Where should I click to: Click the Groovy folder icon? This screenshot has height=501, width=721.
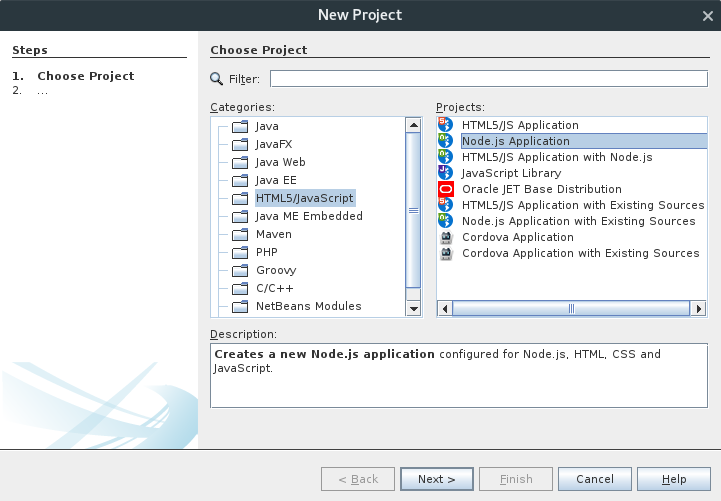point(240,270)
